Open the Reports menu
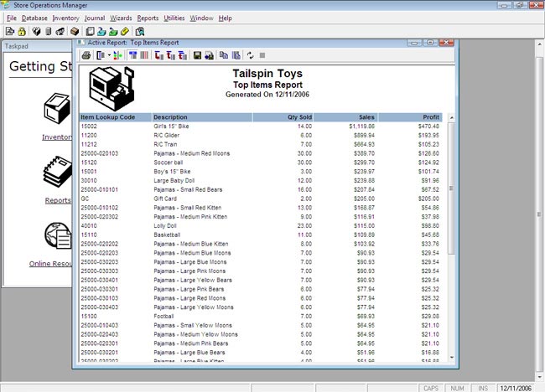Screen dimensions: 545x392 tap(148, 18)
